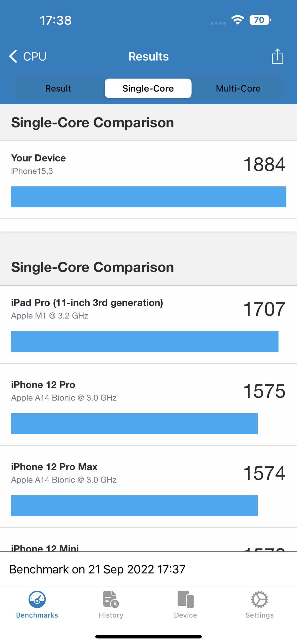
Task: Tap the Your Device 1884 score
Action: [x=264, y=164]
